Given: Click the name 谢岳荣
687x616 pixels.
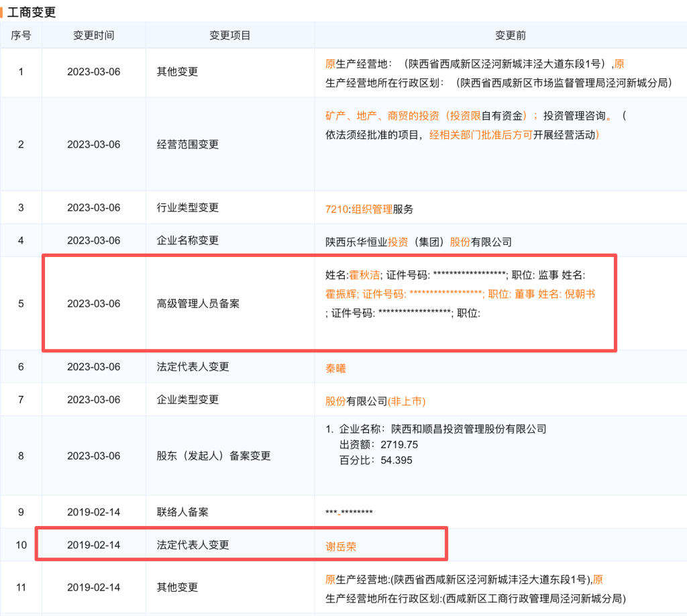Looking at the screenshot, I should coord(341,546).
